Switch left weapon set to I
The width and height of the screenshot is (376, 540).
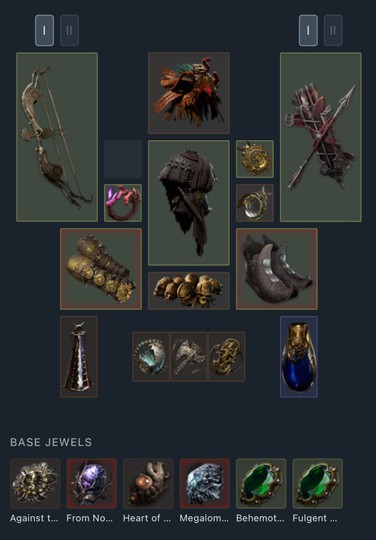click(x=44, y=30)
